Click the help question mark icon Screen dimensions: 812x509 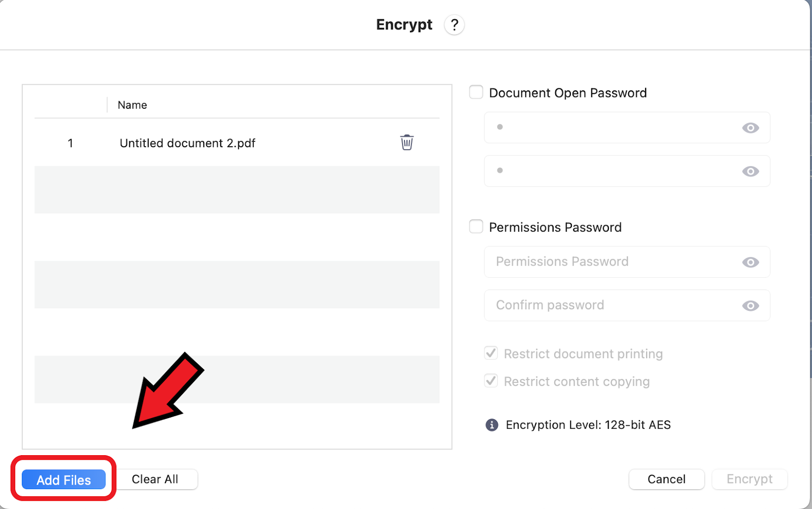click(454, 25)
